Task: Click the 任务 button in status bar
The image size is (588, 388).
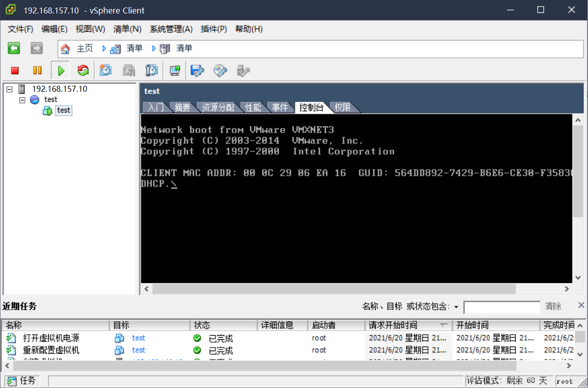Action: tap(22, 381)
